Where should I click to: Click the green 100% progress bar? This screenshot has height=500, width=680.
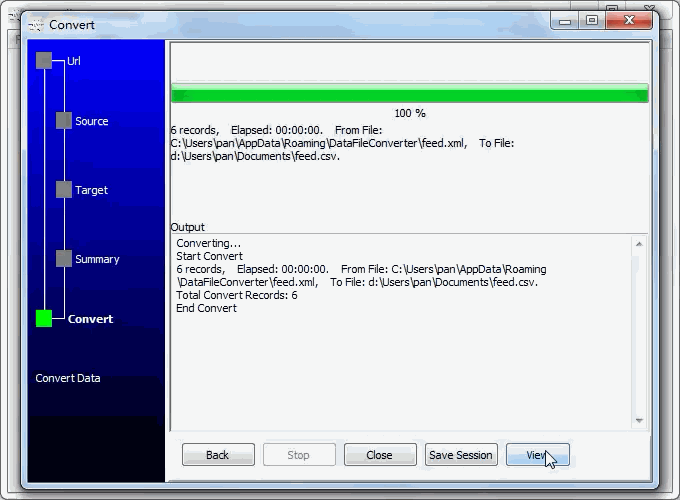(410, 95)
